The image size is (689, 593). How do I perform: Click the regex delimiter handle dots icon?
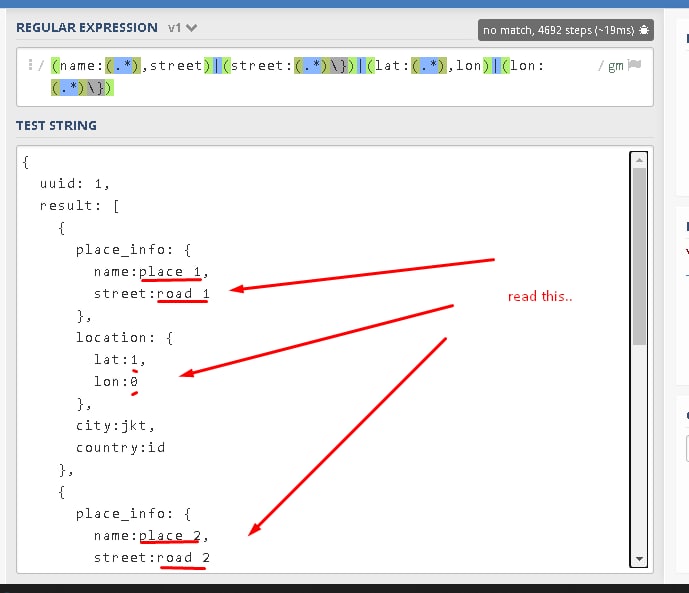tap(30, 65)
